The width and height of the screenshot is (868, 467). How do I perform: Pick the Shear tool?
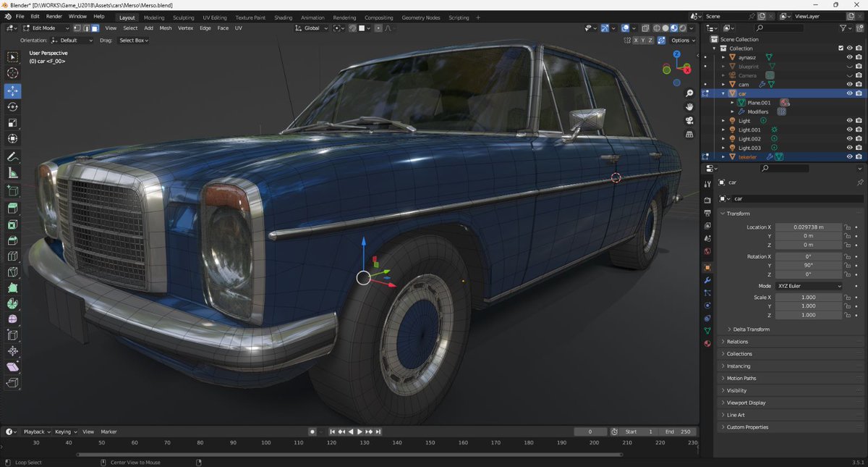point(12,368)
